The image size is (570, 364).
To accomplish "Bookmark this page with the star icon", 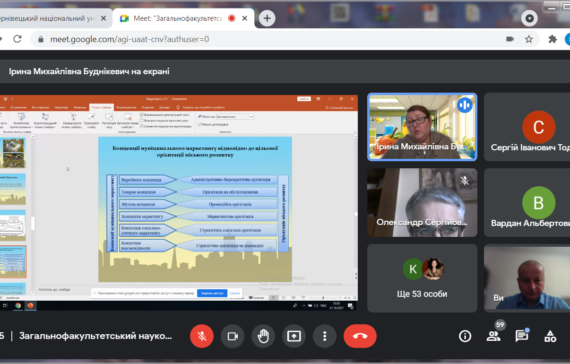I will coord(529,39).
